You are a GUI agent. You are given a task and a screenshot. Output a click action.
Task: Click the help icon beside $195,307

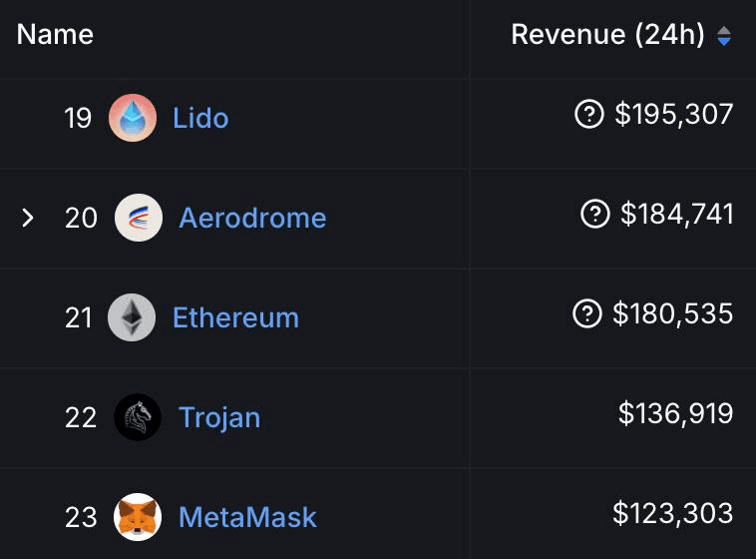click(x=589, y=115)
